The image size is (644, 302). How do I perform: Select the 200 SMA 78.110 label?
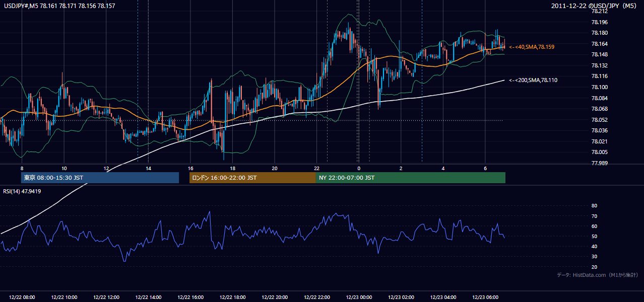click(533, 80)
